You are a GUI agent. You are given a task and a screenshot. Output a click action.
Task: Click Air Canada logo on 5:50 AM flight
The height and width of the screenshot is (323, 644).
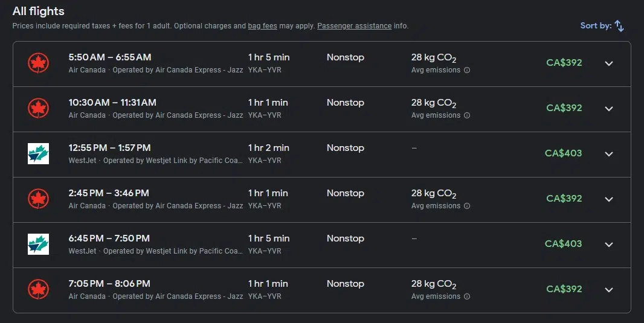[38, 63]
